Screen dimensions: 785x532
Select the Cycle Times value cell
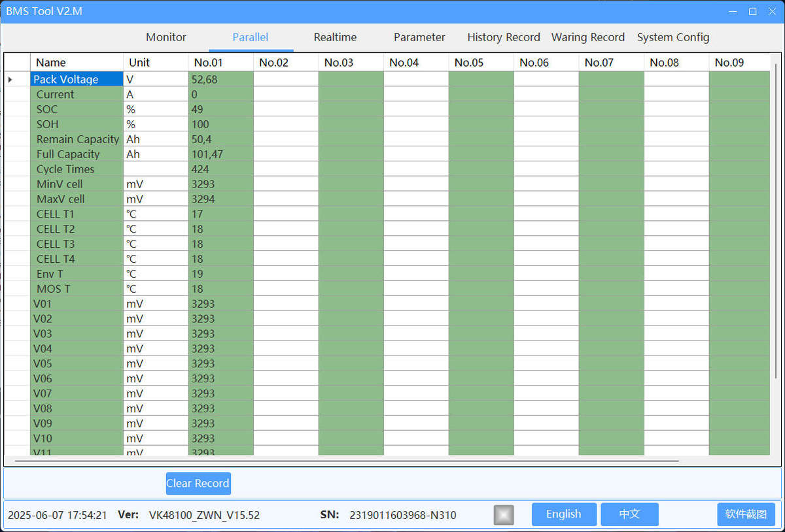click(x=220, y=169)
